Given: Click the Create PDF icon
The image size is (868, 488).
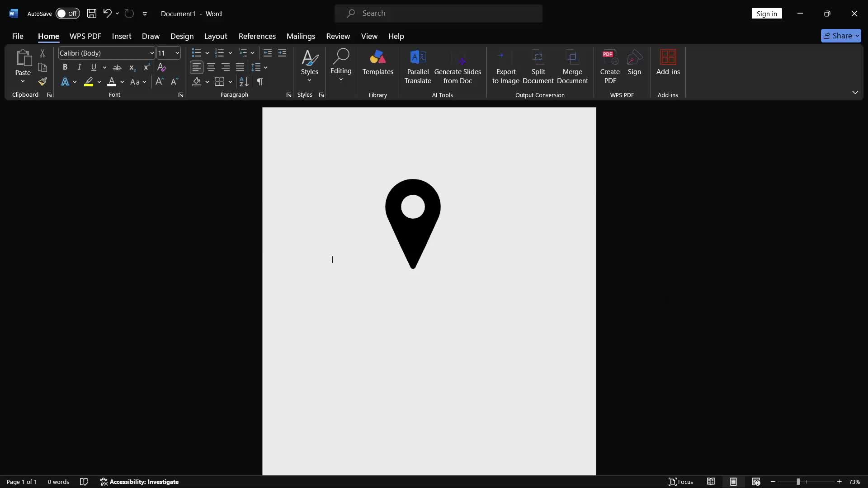Looking at the screenshot, I should coord(610,67).
